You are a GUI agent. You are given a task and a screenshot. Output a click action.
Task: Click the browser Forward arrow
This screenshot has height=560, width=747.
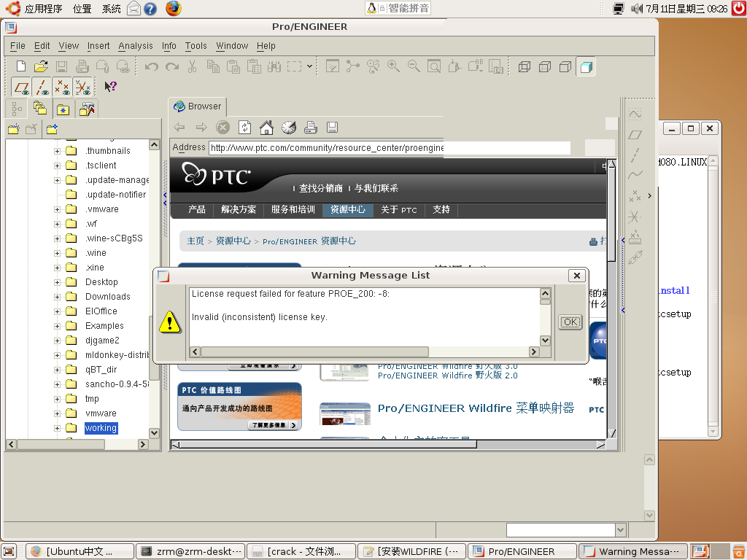pyautogui.click(x=201, y=128)
